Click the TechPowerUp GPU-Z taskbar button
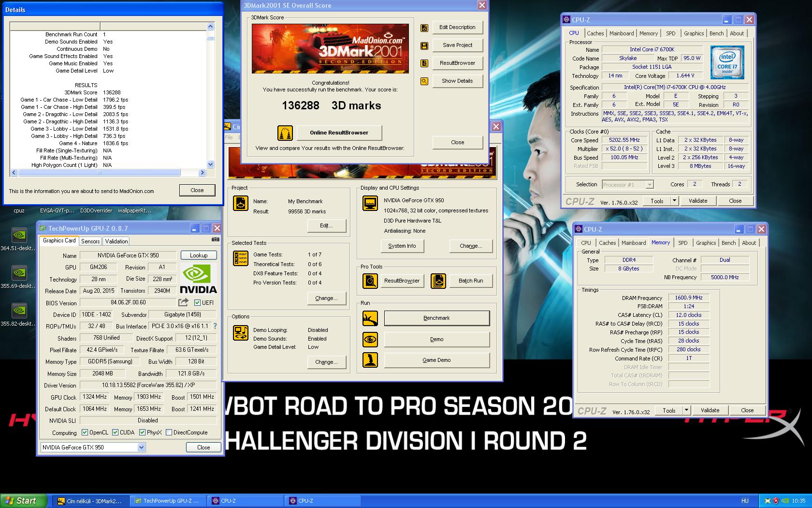 click(x=168, y=501)
